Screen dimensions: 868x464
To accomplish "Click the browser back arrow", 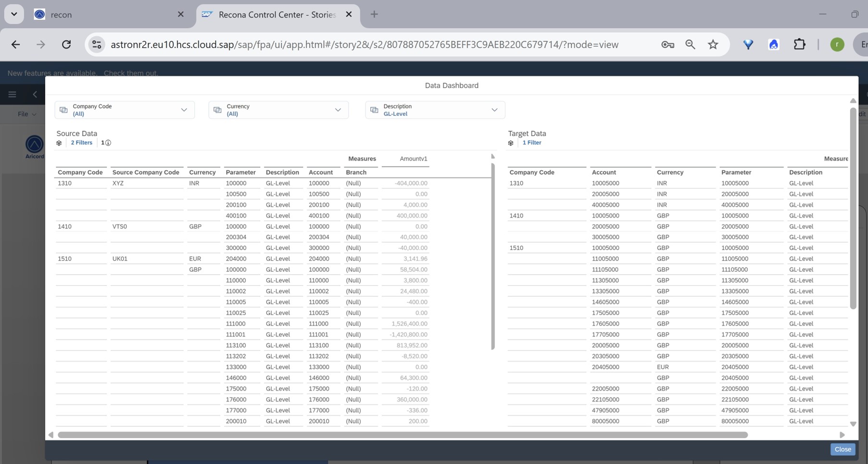I will (15, 45).
